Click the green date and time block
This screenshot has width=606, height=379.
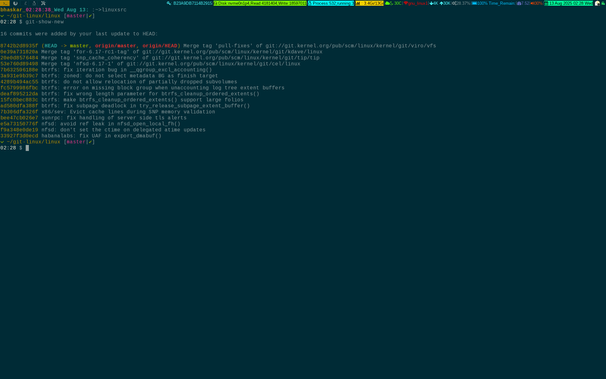[x=569, y=3]
